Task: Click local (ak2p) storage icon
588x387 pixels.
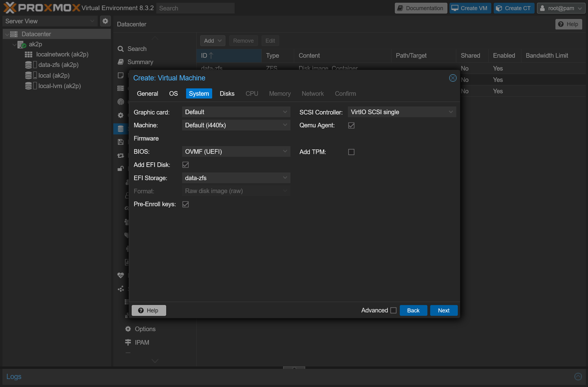Action: coord(29,75)
